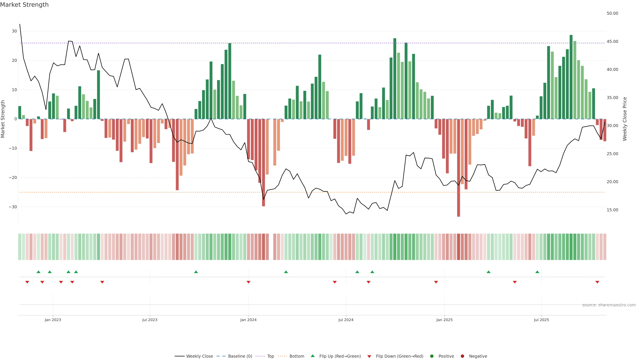Viewport: 644px width, 362px height.
Task: Click the source: sharemaestro.com text
Action: point(609,305)
